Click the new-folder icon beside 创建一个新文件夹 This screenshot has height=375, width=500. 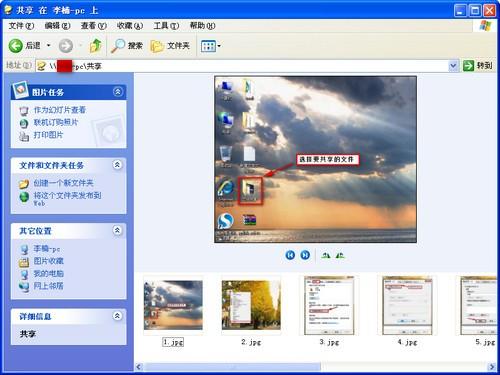point(24,184)
